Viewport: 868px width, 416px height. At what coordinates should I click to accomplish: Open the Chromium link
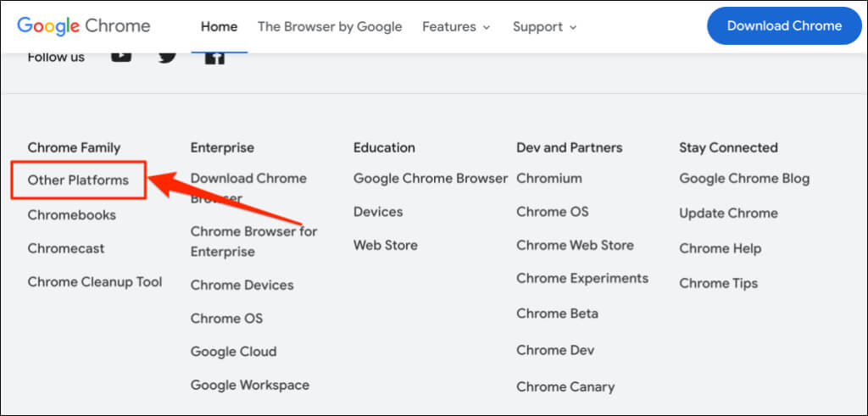(549, 178)
